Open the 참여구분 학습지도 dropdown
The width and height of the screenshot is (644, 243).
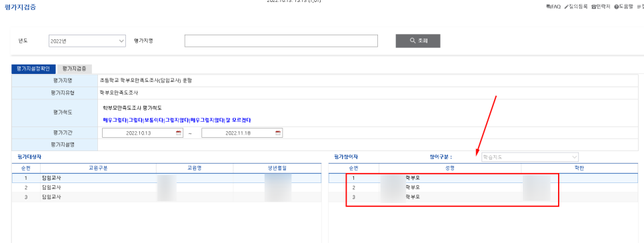tap(530, 157)
